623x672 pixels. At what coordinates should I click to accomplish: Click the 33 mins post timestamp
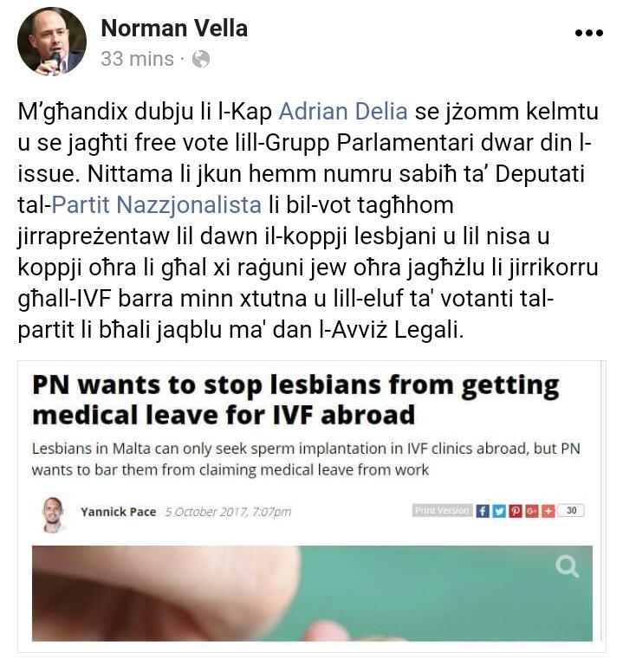tap(137, 59)
